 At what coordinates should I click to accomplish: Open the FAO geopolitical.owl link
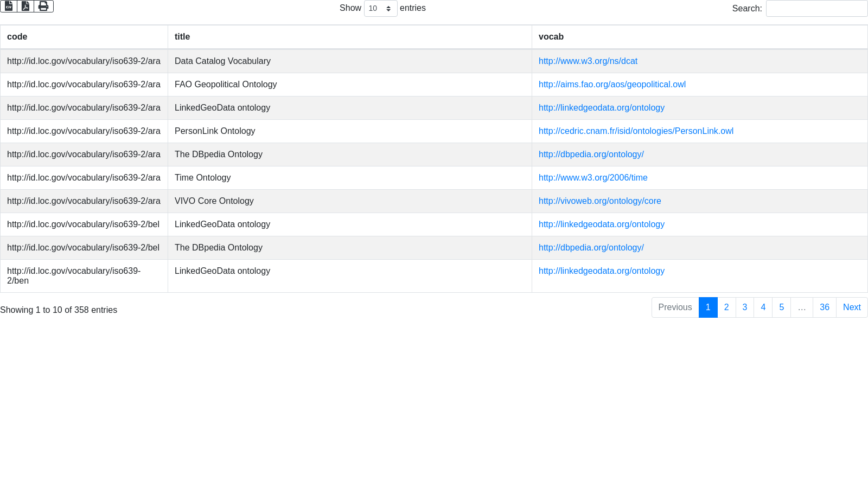[612, 85]
